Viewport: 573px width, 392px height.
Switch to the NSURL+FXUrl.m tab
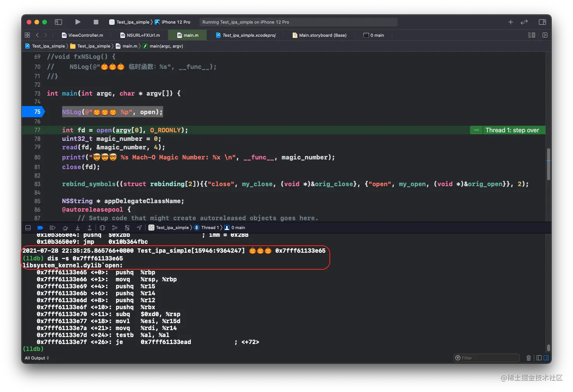(x=140, y=35)
